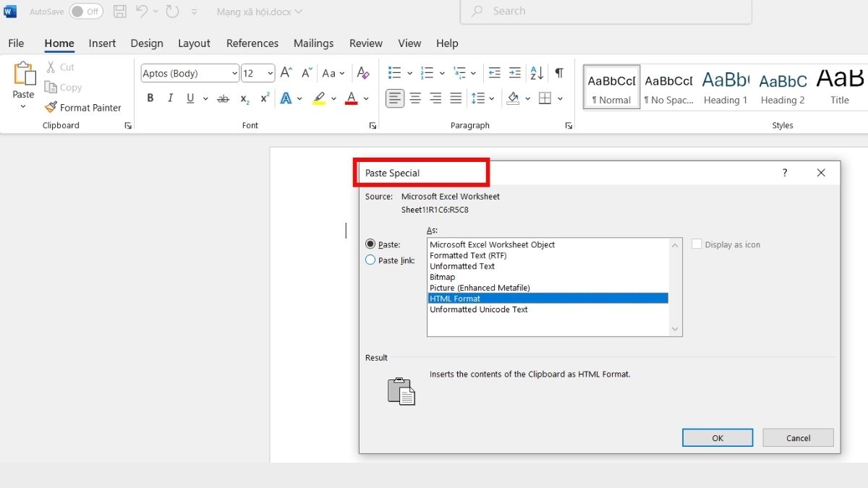Click the Undo arrow icon
868x488 pixels.
pyautogui.click(x=142, y=12)
